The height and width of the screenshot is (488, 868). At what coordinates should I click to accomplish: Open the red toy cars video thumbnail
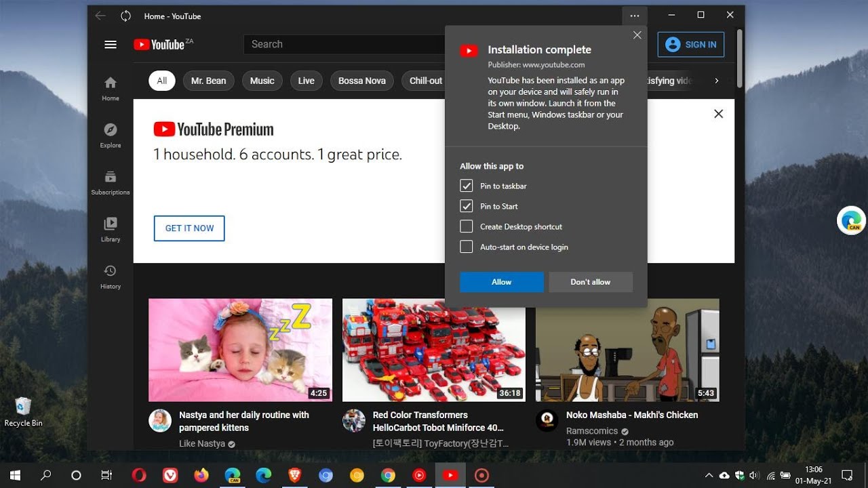434,350
